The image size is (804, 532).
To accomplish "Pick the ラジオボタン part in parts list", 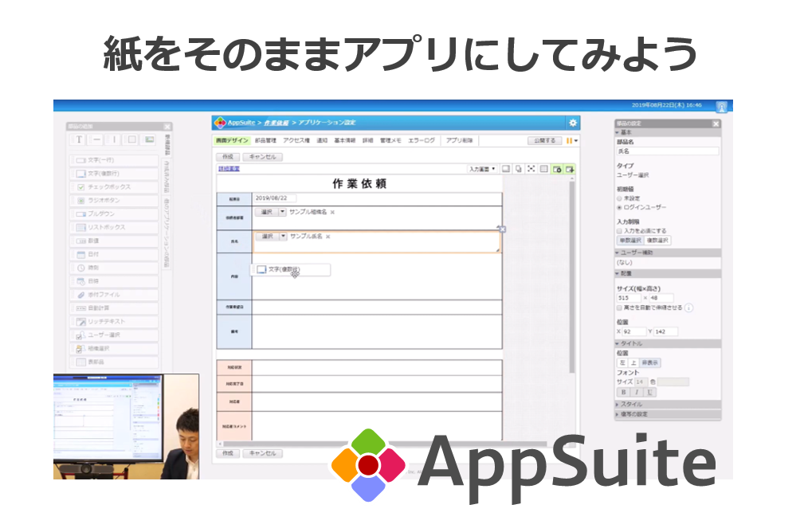I will 114,201.
